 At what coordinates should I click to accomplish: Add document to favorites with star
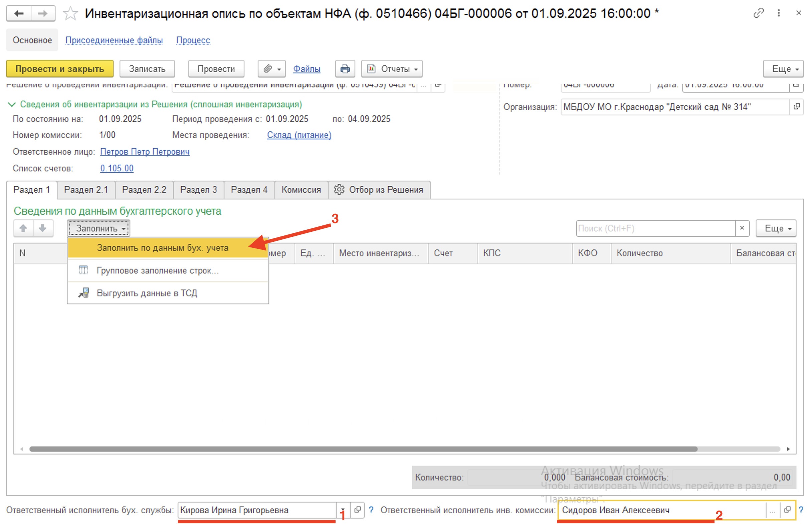coord(70,14)
